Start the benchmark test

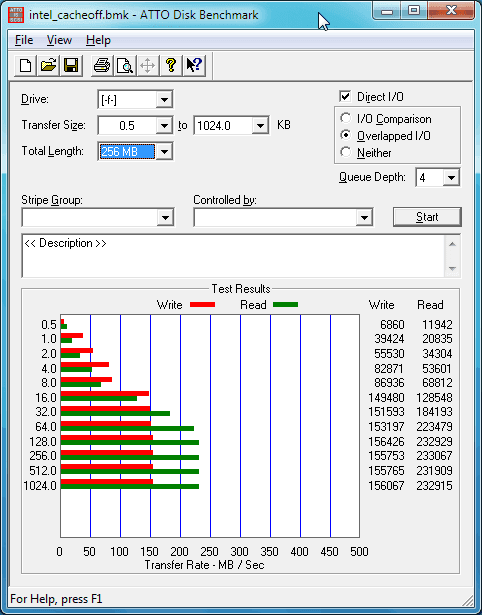coord(427,217)
